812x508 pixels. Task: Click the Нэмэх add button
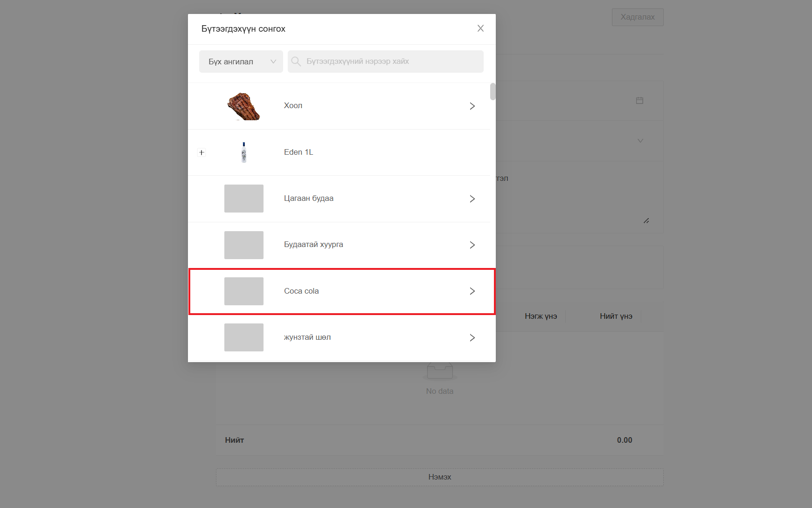(439, 477)
